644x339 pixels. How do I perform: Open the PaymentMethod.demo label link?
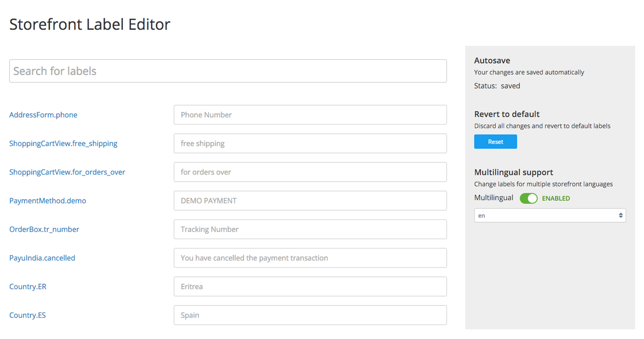(x=48, y=201)
